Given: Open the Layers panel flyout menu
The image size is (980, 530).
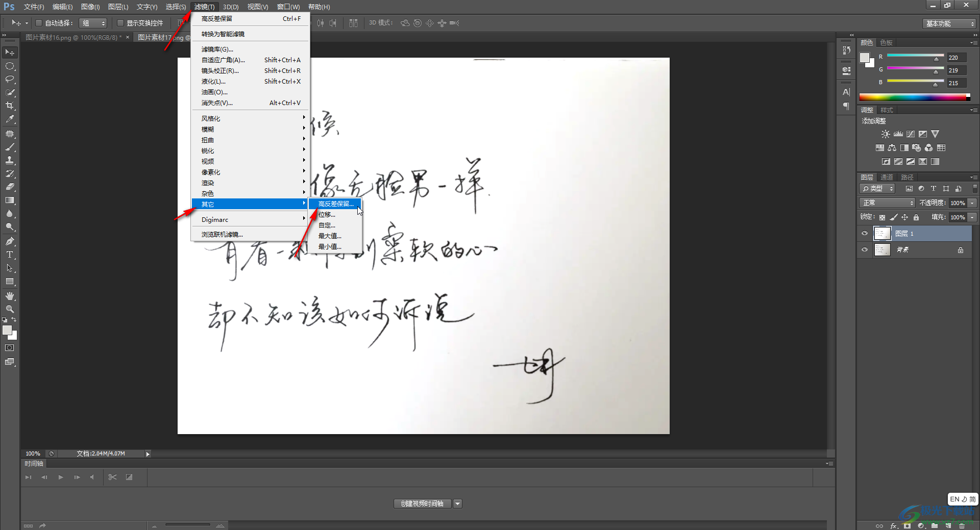Looking at the screenshot, I should (974, 178).
